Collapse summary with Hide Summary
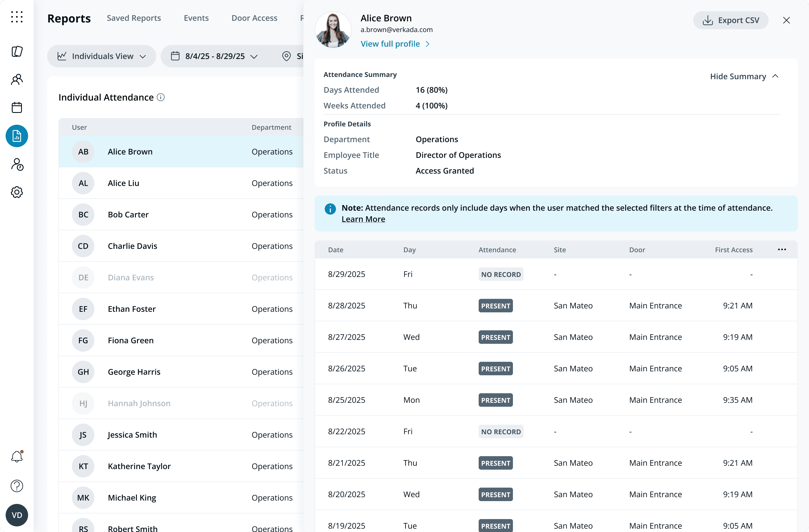809x532 pixels. pos(744,76)
